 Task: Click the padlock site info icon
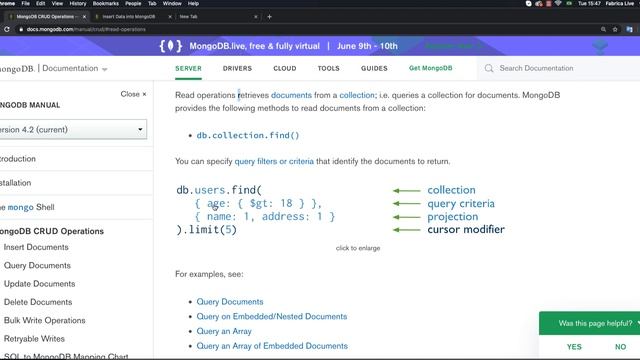[x=21, y=29]
